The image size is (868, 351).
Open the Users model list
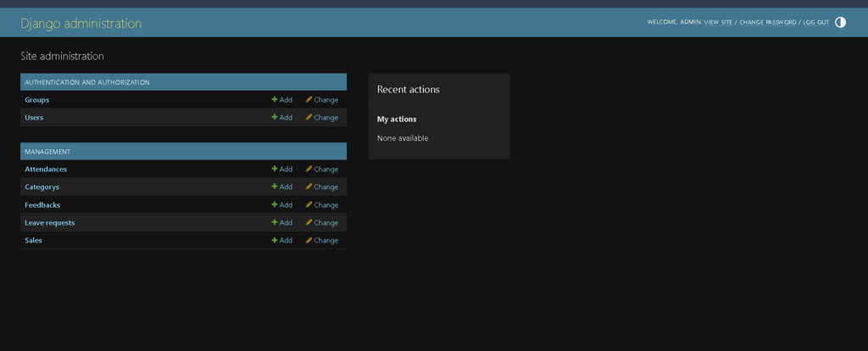(x=34, y=117)
